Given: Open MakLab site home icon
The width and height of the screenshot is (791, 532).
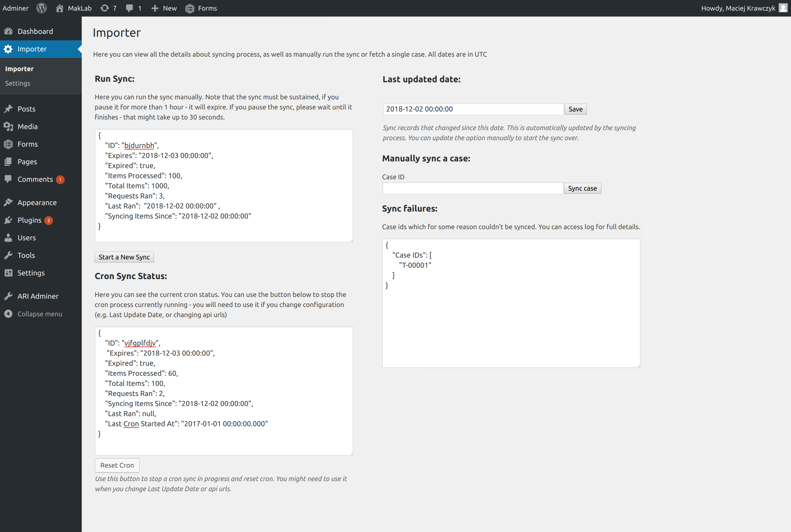Looking at the screenshot, I should (x=60, y=8).
